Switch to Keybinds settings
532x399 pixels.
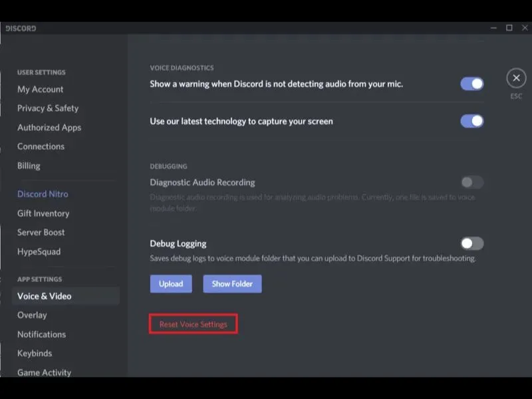click(35, 354)
